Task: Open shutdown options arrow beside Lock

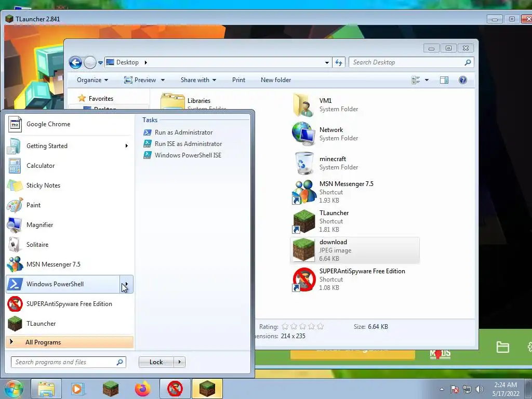Action: 179,362
